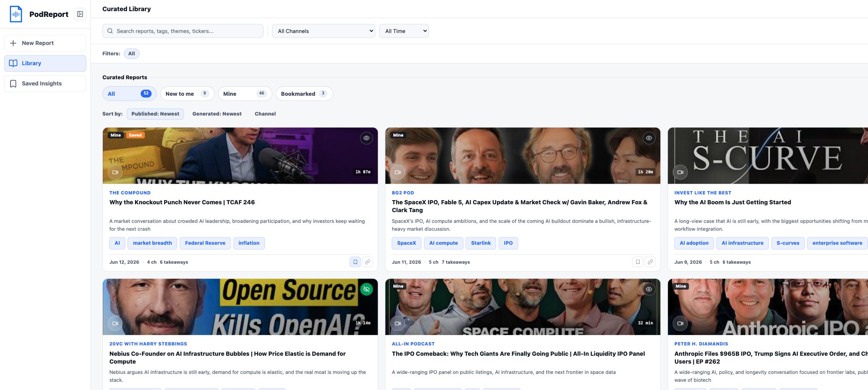Open the All Channels dropdown
868x390 pixels.
[x=324, y=31]
